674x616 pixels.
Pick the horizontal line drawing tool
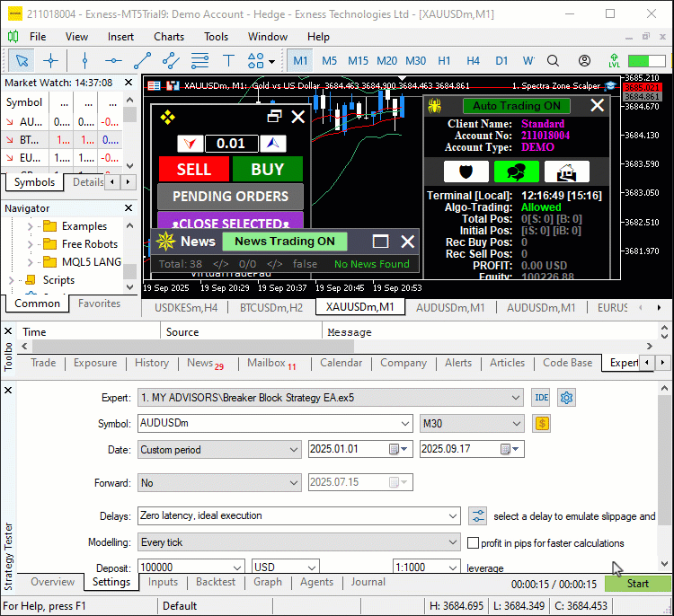(113, 60)
